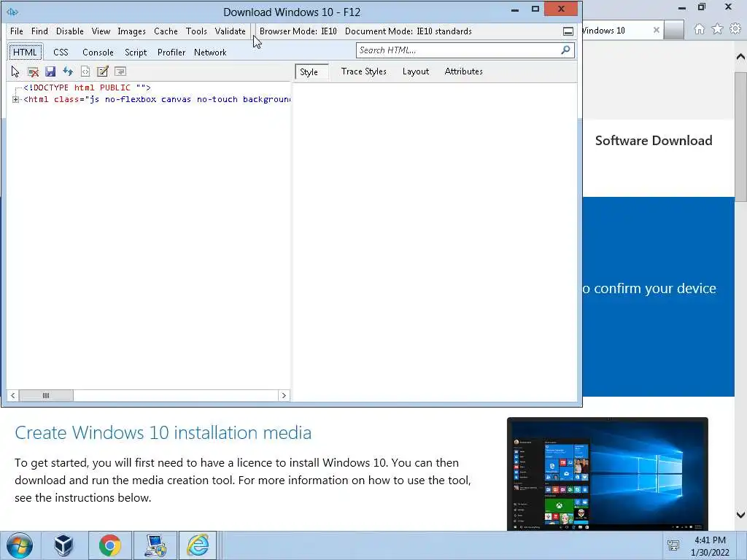Save the HTML using the floppy icon
This screenshot has width=747, height=560.
(50, 71)
